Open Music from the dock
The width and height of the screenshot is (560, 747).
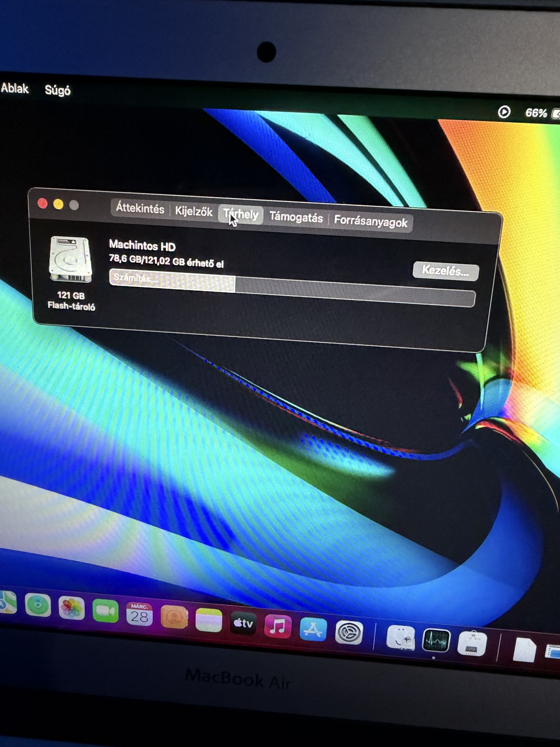[x=278, y=626]
